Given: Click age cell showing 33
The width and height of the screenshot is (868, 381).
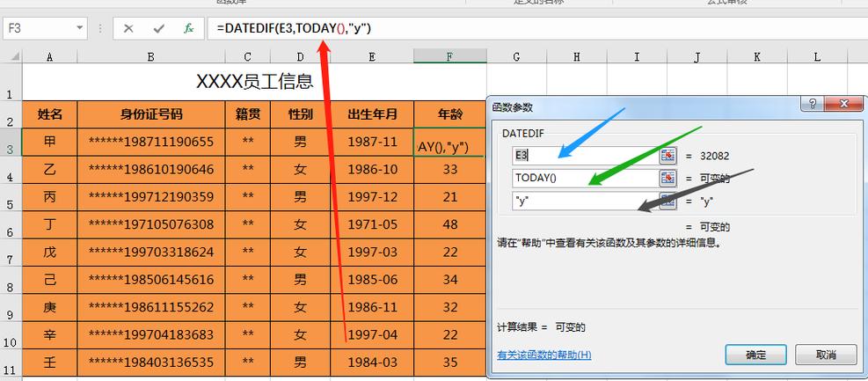Looking at the screenshot, I should click(450, 170).
